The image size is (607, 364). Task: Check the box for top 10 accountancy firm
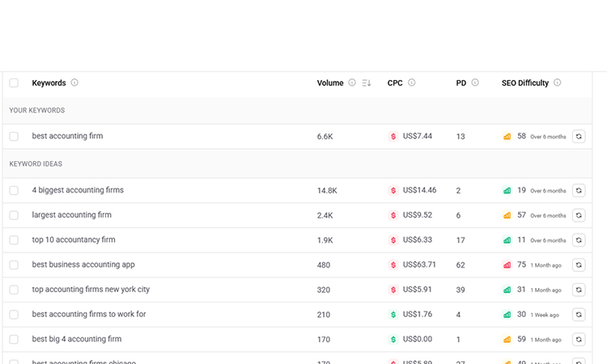(14, 239)
